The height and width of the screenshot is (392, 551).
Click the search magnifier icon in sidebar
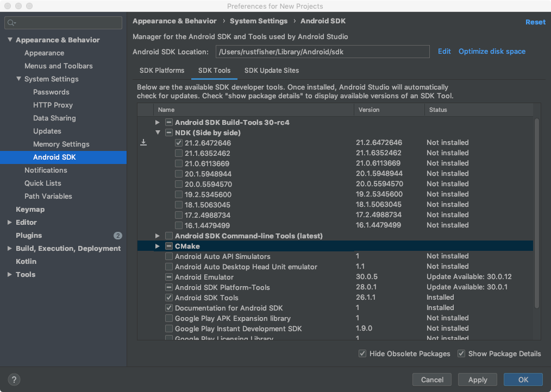point(11,23)
